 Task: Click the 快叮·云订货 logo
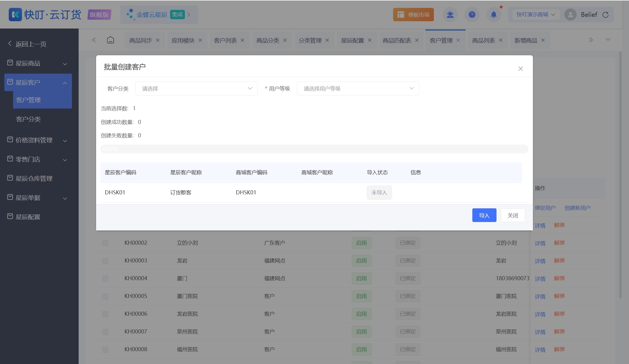[x=45, y=15]
